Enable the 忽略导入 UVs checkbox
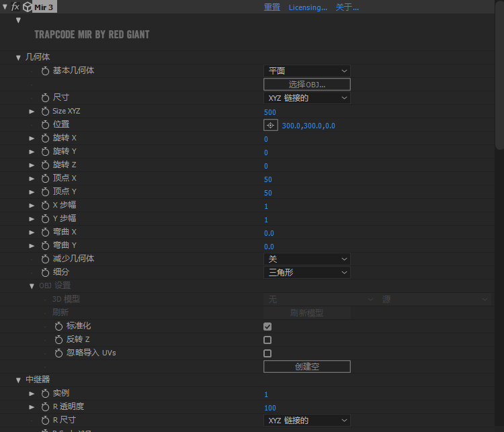Viewport: 504px width, 432px height. point(267,353)
